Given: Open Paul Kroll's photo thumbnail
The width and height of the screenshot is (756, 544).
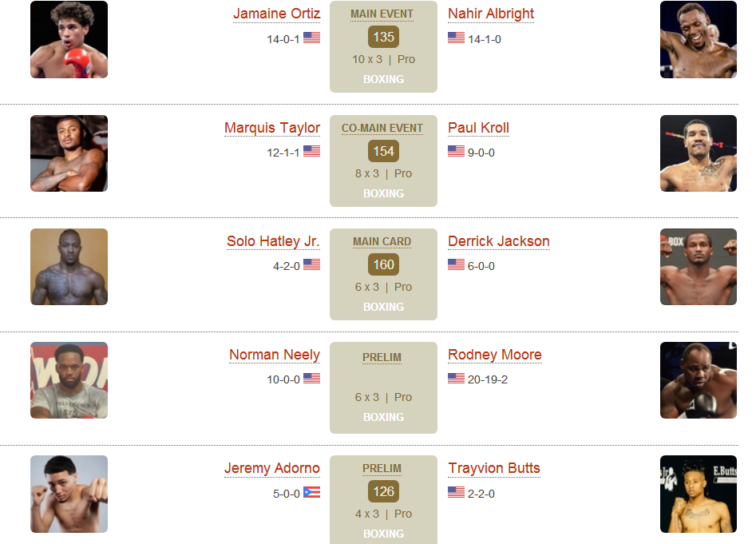Looking at the screenshot, I should [x=699, y=153].
